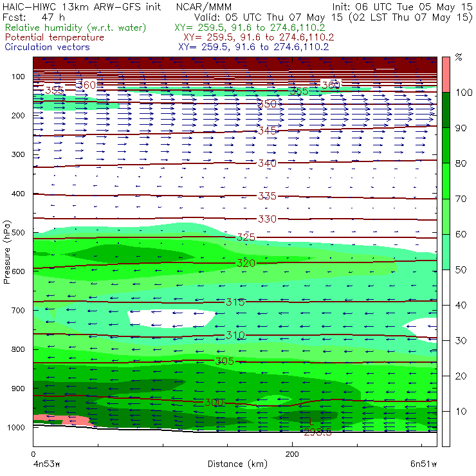This screenshot has height=476, width=476.
Task: Click the 310 potential temperature contour label
Action: tap(235, 335)
